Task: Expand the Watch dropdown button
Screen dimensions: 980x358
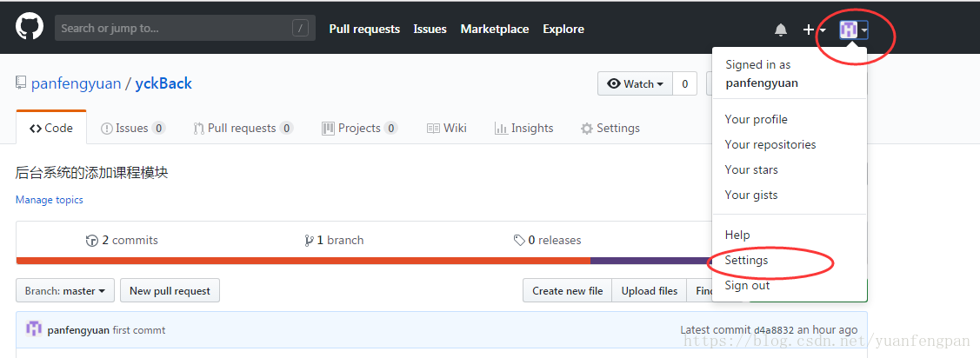Action: (635, 83)
